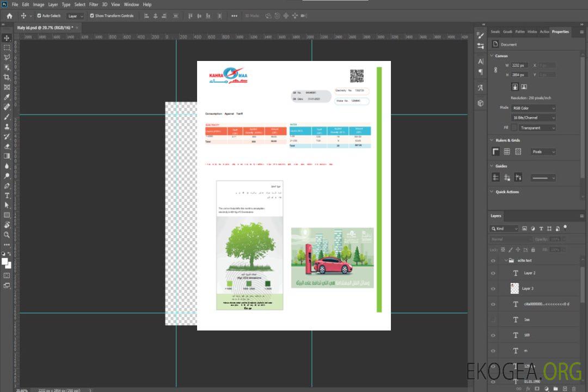The image size is (588, 392).
Task: Show the grid in Rulers & Grids
Action: point(507,152)
